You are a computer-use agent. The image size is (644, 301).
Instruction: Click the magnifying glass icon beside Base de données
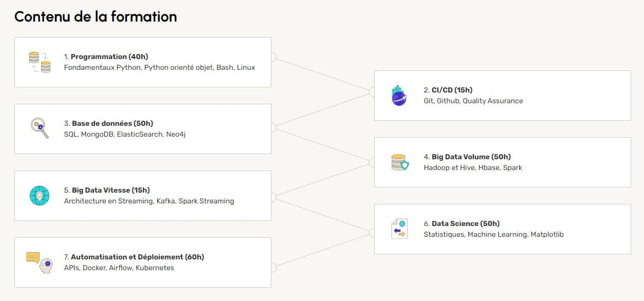[40, 128]
